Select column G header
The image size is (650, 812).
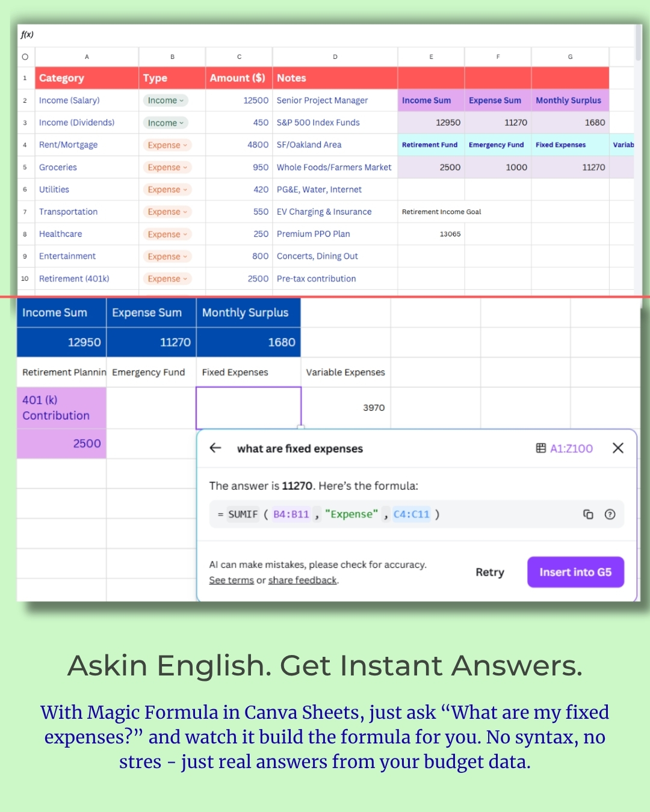570,57
